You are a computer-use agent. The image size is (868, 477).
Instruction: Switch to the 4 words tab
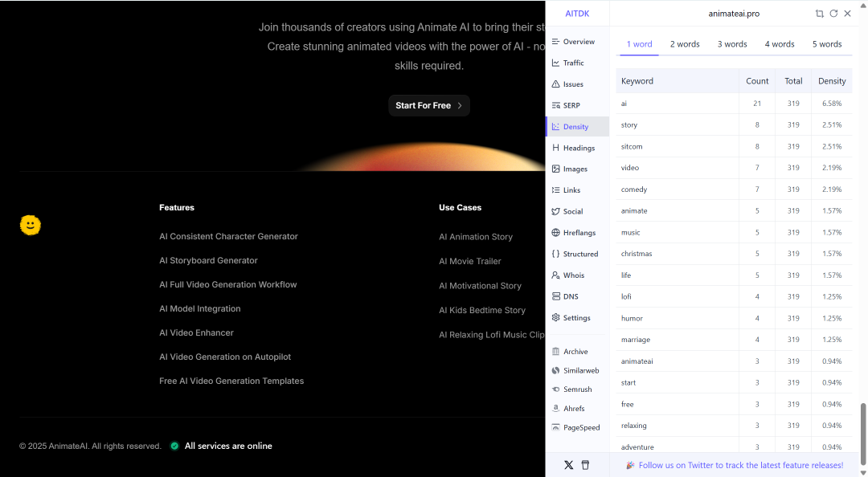coord(780,44)
